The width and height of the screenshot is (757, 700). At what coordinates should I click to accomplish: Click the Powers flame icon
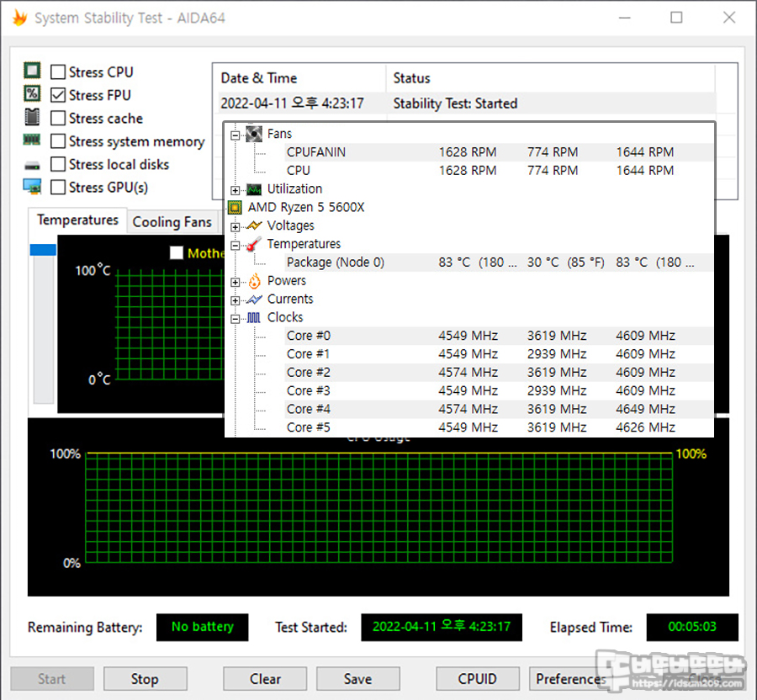(254, 281)
